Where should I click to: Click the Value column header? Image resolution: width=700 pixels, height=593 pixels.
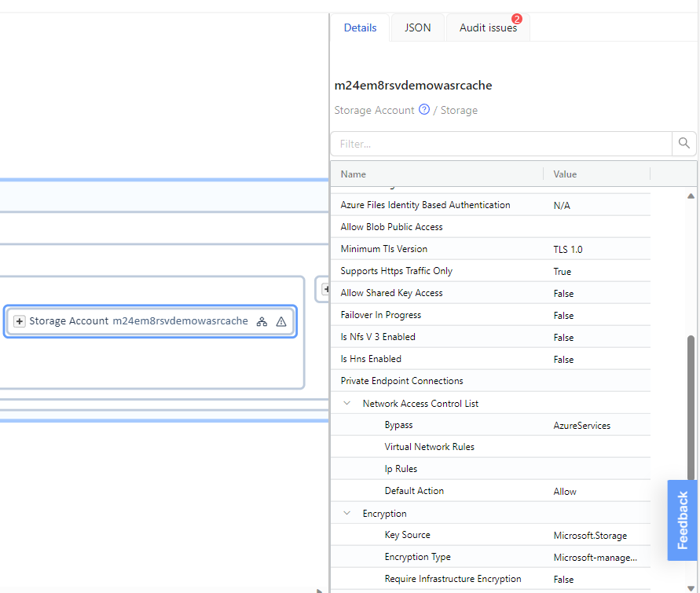click(x=565, y=174)
